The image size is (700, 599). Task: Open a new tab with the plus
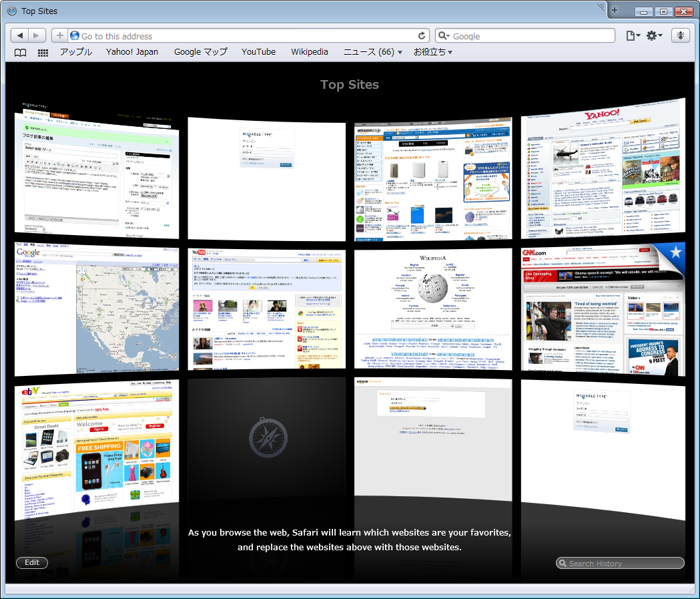click(615, 10)
